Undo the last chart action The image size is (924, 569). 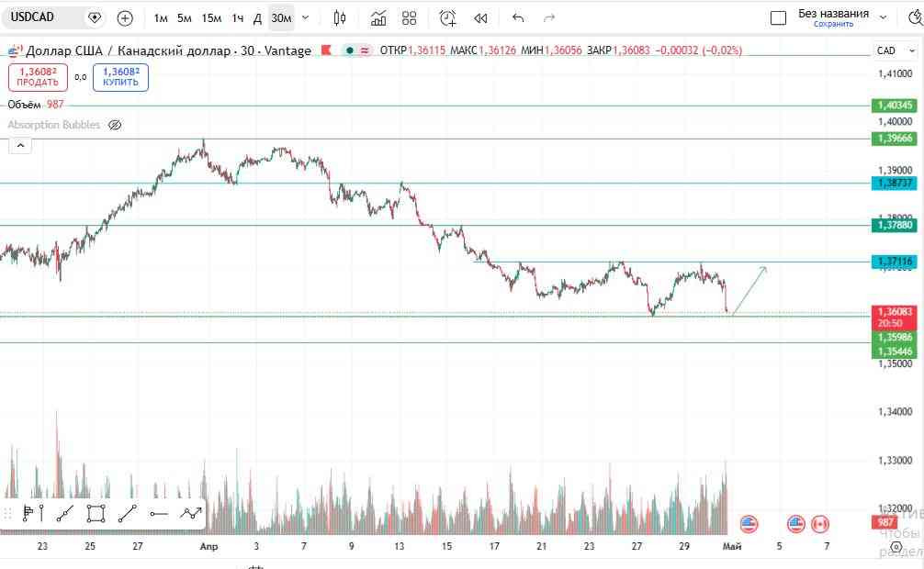coord(518,18)
